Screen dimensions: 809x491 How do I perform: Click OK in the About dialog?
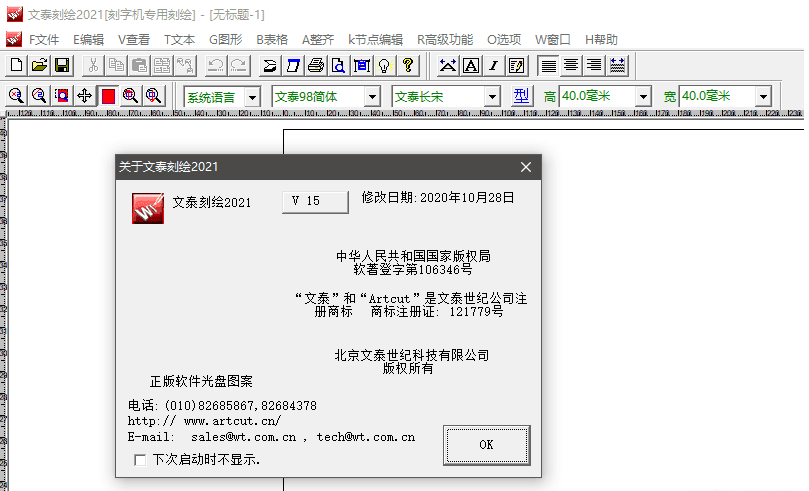[x=487, y=445]
